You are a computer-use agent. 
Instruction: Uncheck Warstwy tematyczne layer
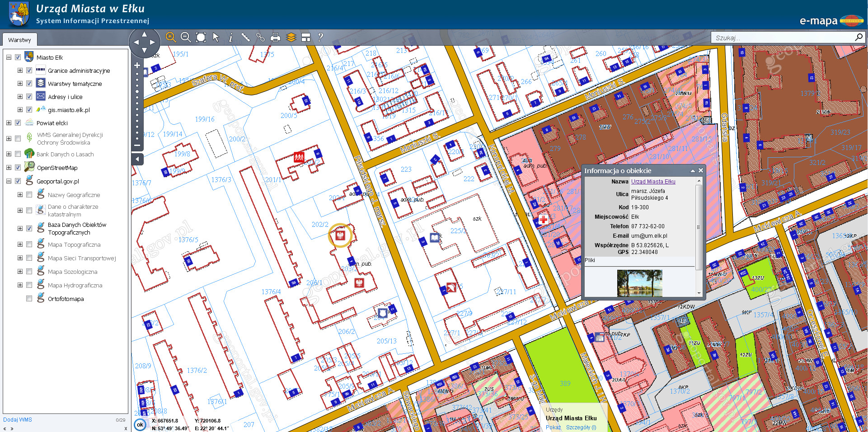point(29,84)
